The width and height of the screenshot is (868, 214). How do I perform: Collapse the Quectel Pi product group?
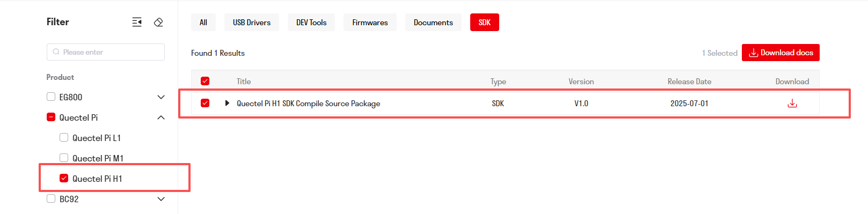(161, 117)
